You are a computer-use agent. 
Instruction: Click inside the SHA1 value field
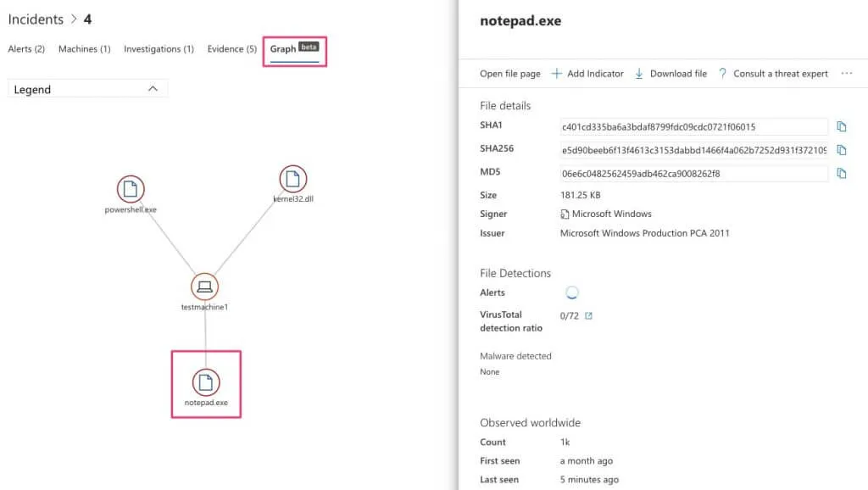click(x=693, y=127)
